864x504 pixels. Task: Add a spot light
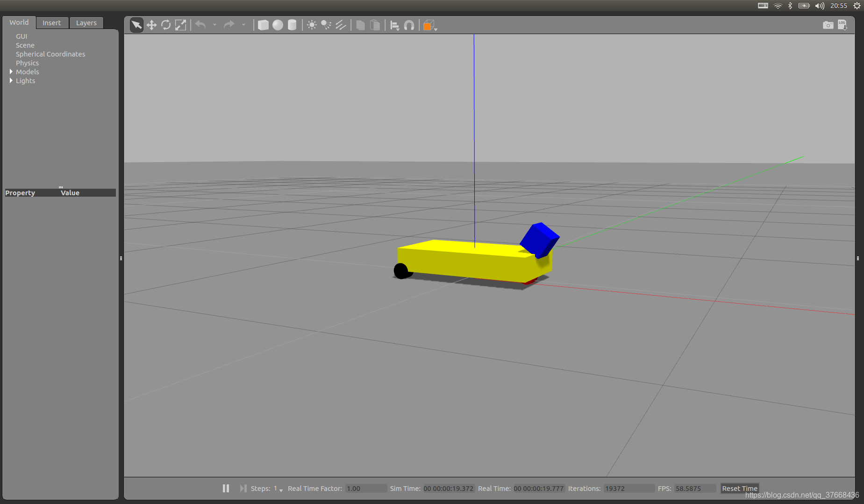click(326, 25)
